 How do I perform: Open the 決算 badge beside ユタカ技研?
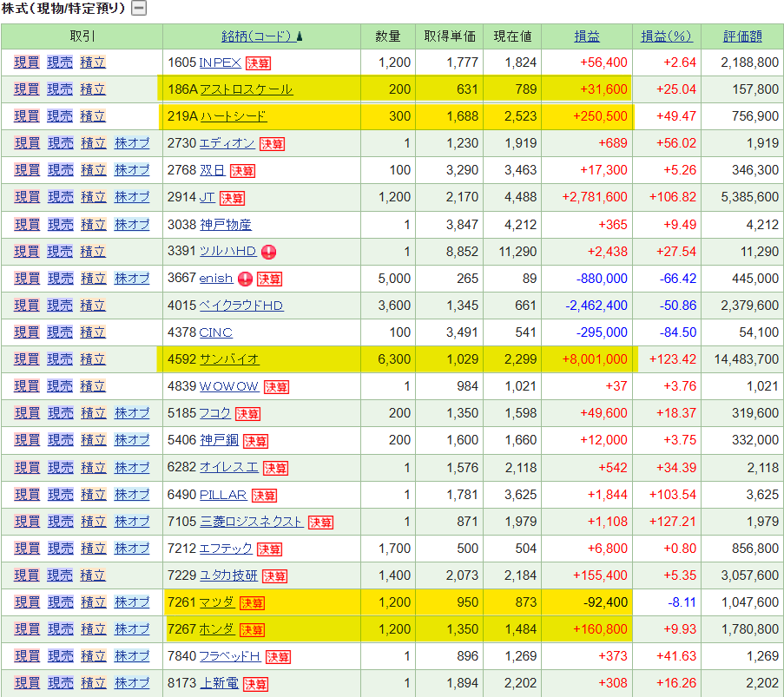[274, 576]
